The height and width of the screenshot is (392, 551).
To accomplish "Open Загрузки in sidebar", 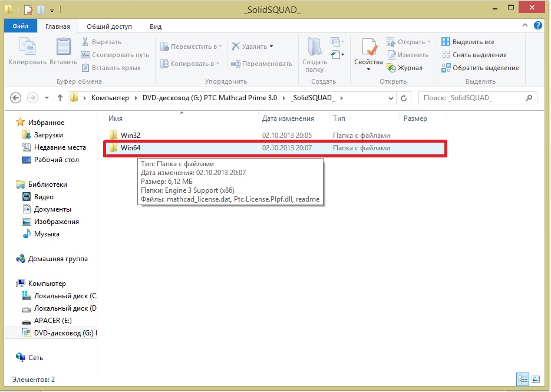I will pos(48,135).
